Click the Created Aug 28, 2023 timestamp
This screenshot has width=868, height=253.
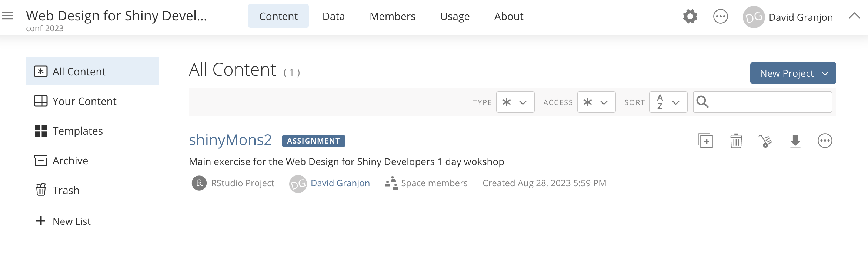544,183
